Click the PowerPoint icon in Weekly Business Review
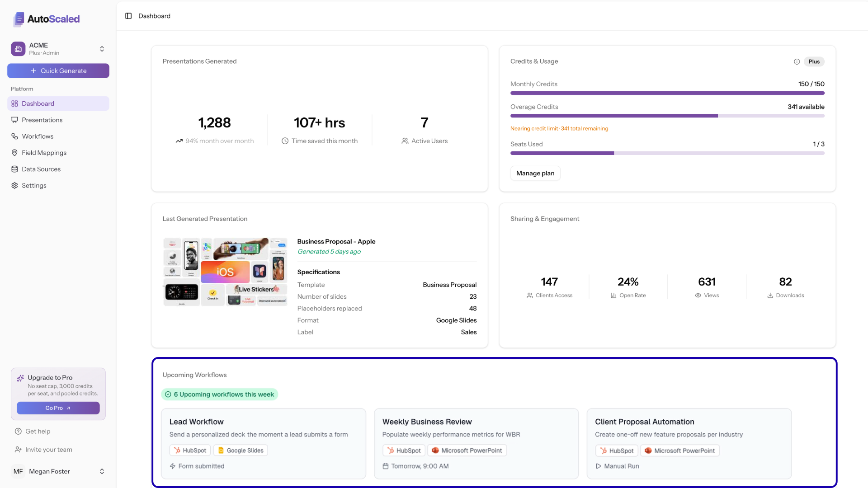The width and height of the screenshot is (868, 488). (435, 450)
